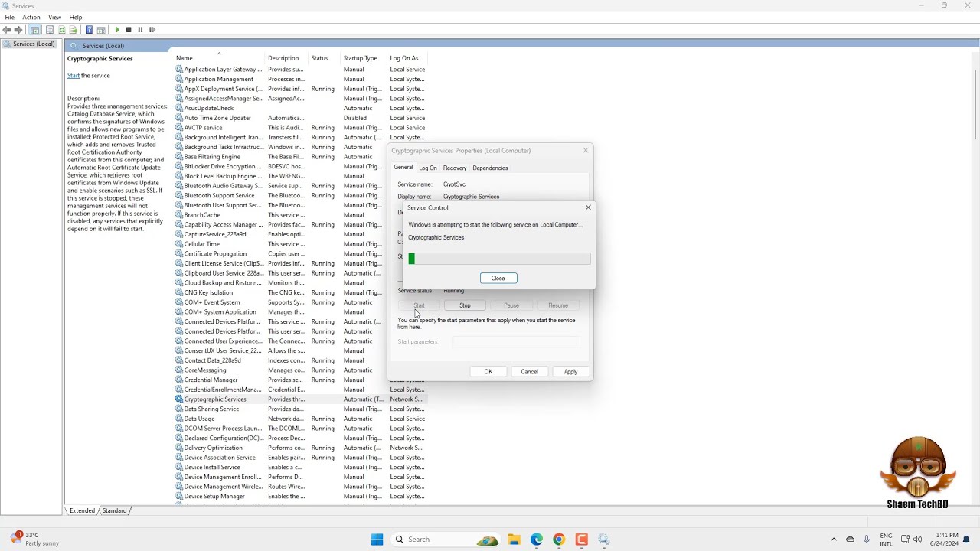Open the File menu
The height and width of the screenshot is (551, 980).
point(9,17)
